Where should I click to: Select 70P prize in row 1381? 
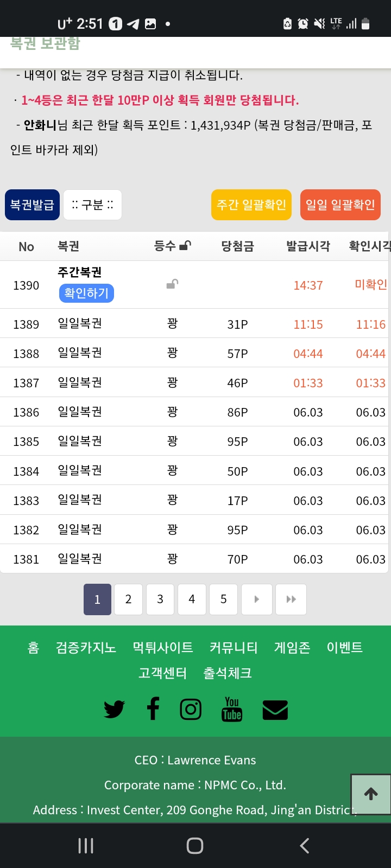[237, 559]
